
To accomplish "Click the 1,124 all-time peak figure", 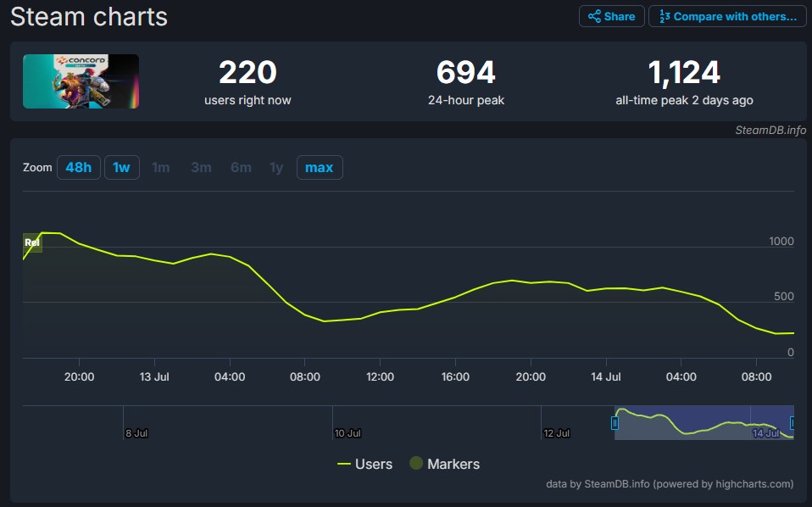I will pos(684,74).
